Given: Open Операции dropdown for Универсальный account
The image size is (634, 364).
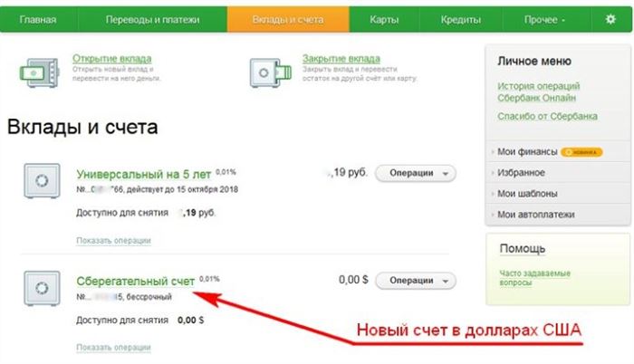Looking at the screenshot, I should point(416,173).
